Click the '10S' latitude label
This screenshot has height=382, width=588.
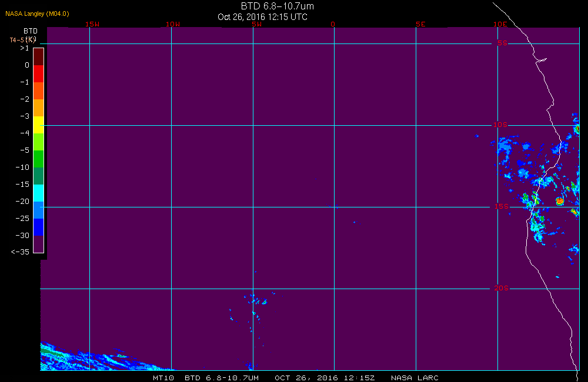[500, 125]
